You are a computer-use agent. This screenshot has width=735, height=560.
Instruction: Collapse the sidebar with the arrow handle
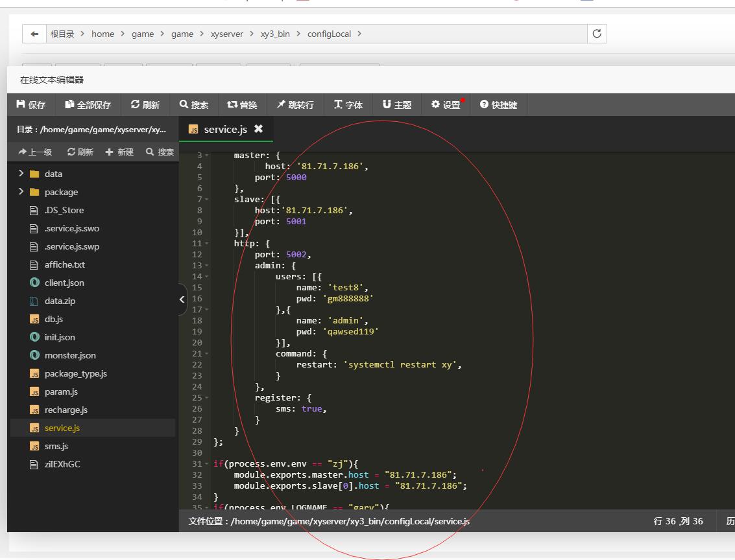click(x=182, y=299)
